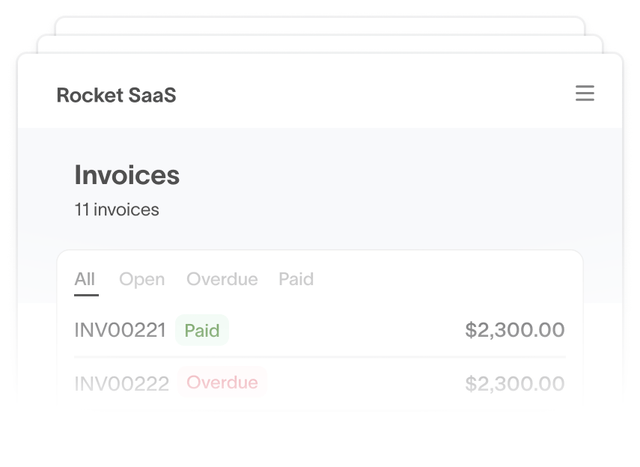Open invoice INV00222
The height and width of the screenshot is (467, 640).
(x=122, y=383)
